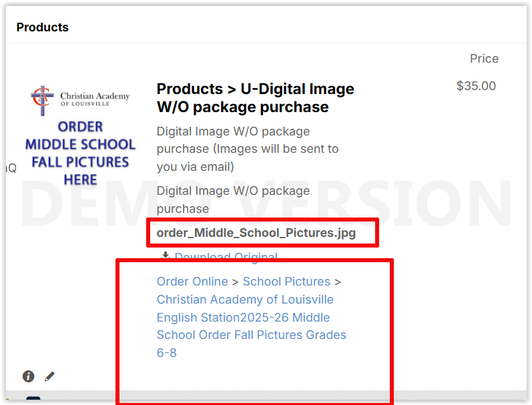532x405 pixels.
Task: Click the dark rounded button at bottom edge
Action: tap(33, 398)
